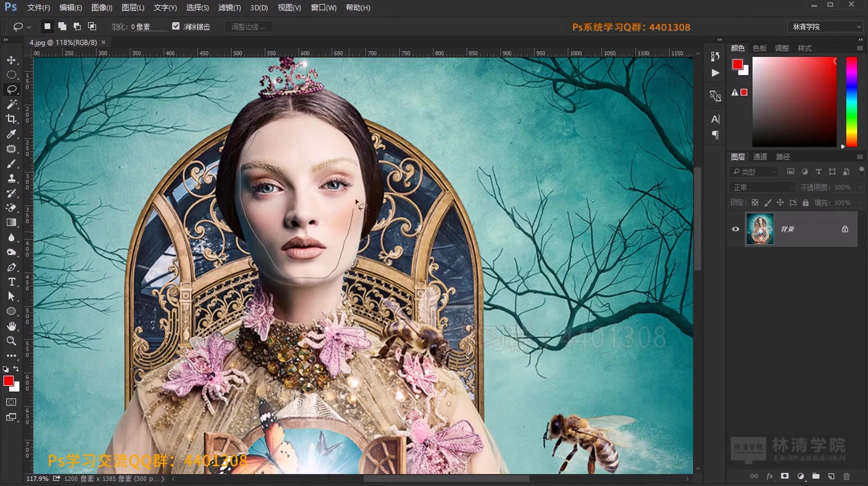Select Subtract from Selection mode button
The image size is (868, 486).
(x=77, y=26)
